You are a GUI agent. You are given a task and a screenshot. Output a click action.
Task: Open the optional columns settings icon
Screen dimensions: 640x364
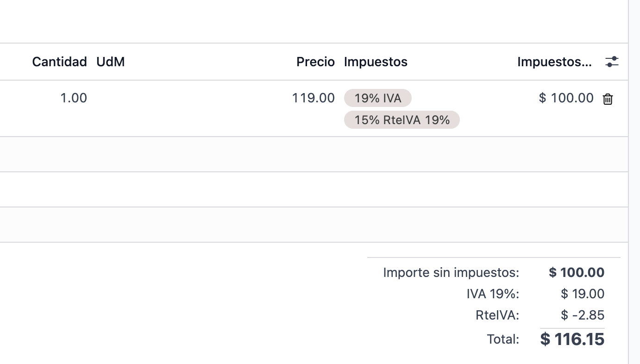click(x=612, y=62)
